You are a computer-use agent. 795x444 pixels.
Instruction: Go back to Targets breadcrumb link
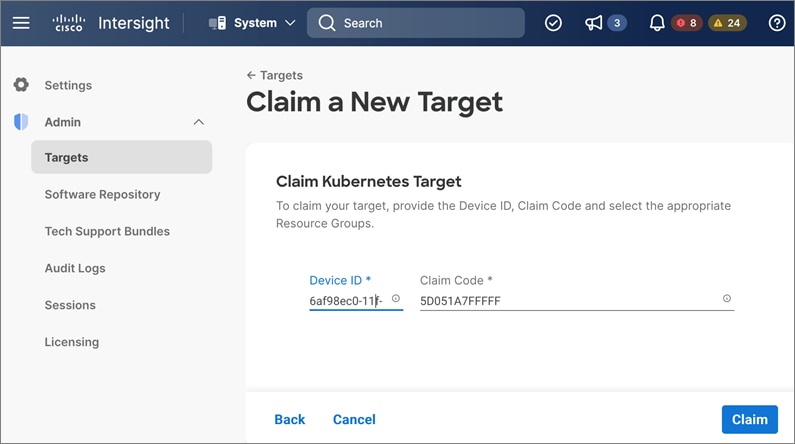[x=275, y=75]
